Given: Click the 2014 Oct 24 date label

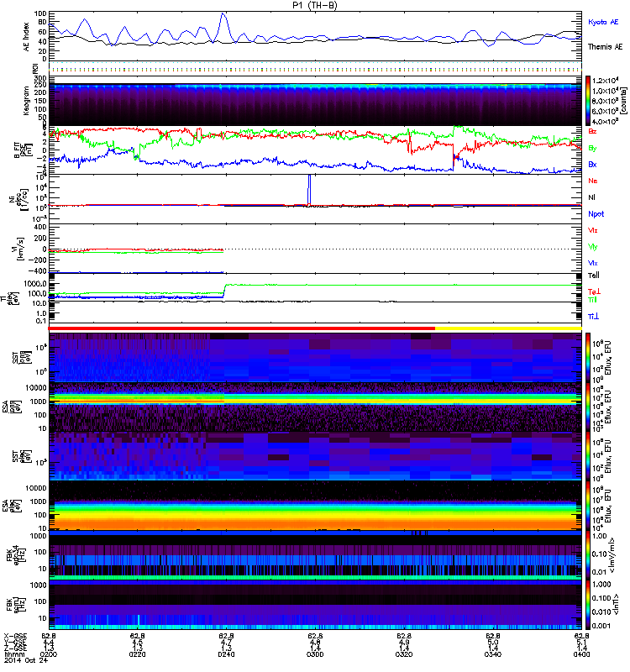Looking at the screenshot, I should [26, 660].
